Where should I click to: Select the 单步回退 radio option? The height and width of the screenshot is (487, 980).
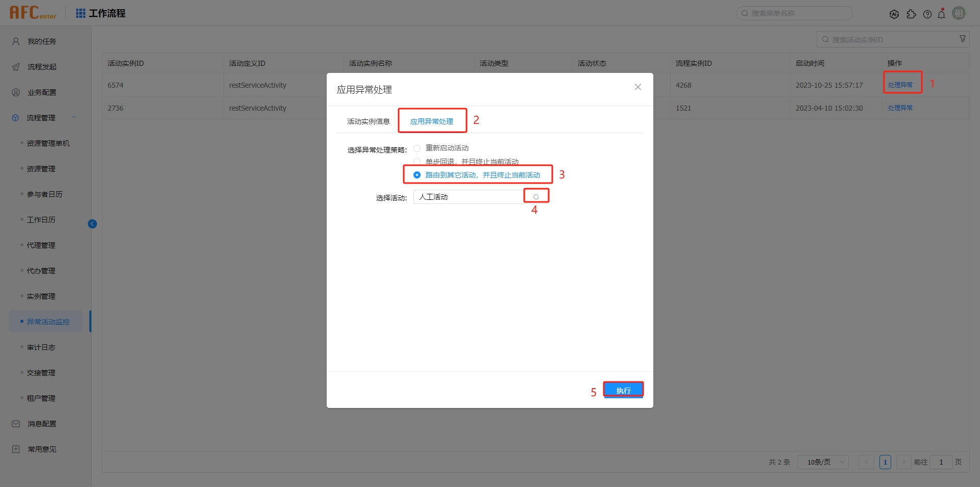(x=417, y=162)
